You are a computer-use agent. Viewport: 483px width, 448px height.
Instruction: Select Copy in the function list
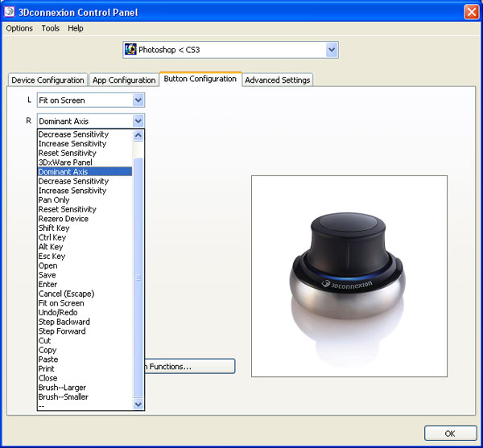pyautogui.click(x=85, y=350)
